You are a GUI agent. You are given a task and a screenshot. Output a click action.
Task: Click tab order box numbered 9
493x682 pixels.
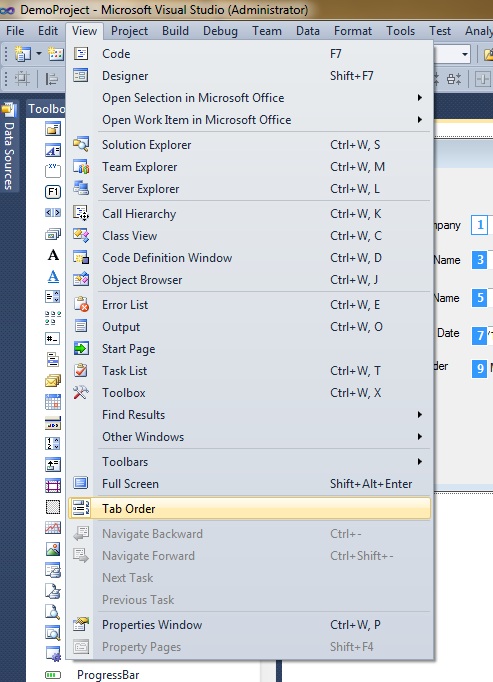(x=480, y=368)
